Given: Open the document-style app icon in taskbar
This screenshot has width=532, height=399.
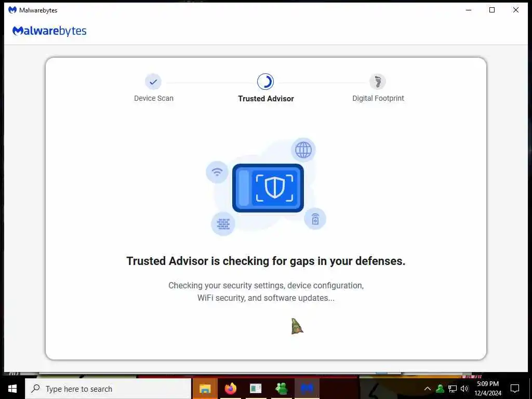Looking at the screenshot, I should click(256, 389).
